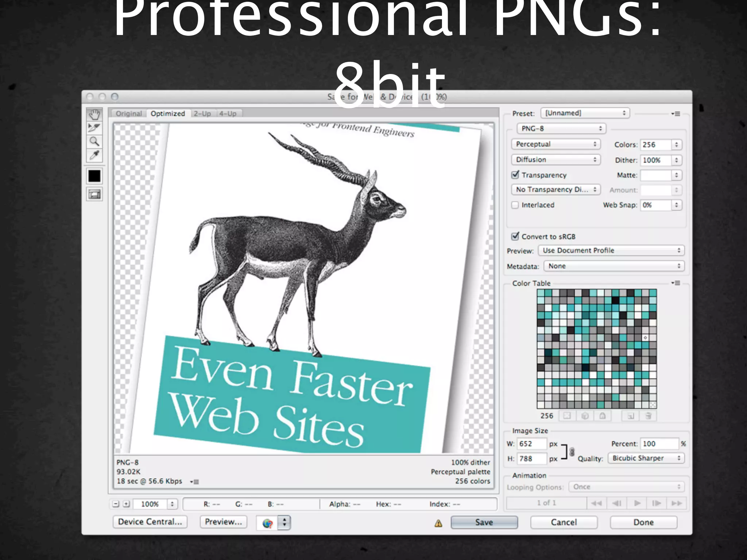Click the transparent swatch in Color Table

pos(653,405)
